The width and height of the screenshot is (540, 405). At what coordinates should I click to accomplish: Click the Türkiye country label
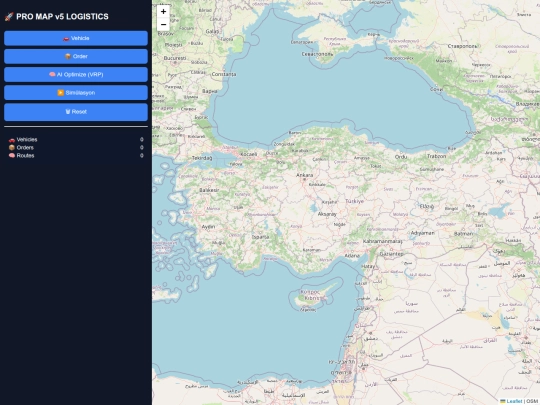(x=354, y=201)
